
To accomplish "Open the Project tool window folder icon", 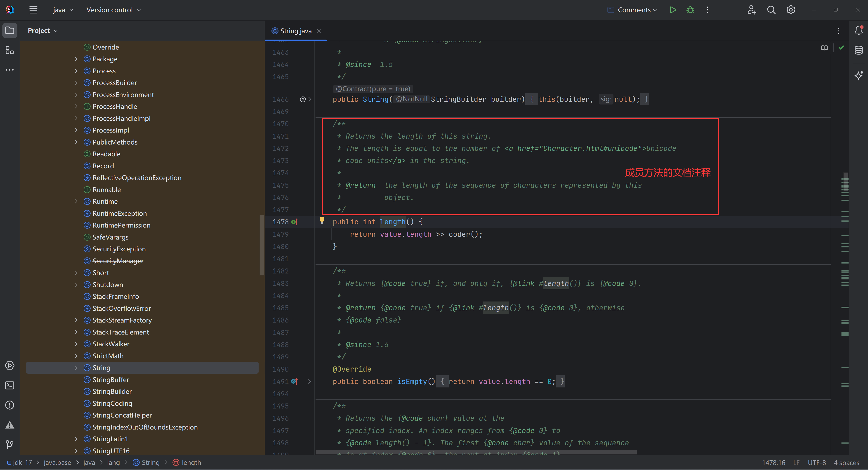I will click(x=10, y=30).
